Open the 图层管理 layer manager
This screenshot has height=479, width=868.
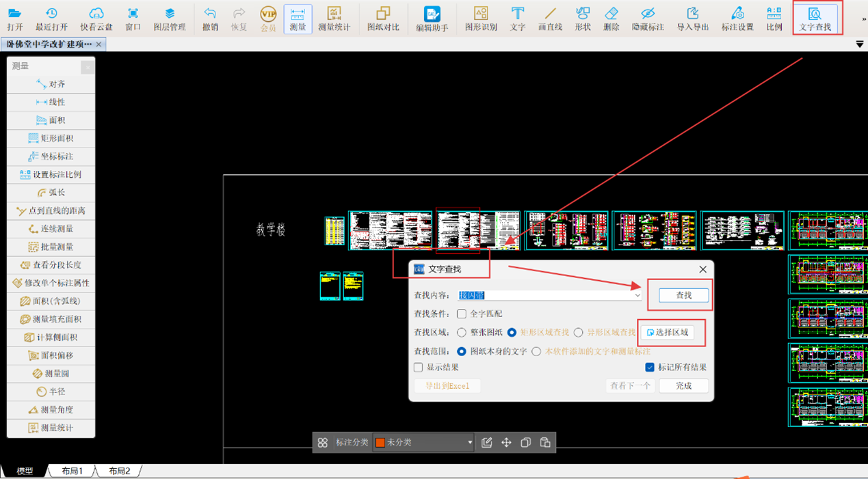(169, 18)
